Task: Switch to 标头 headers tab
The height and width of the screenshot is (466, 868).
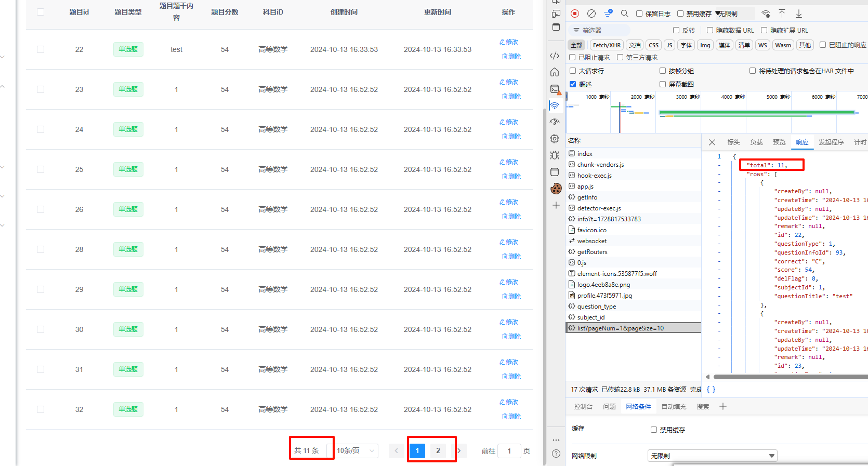Action: tap(733, 142)
